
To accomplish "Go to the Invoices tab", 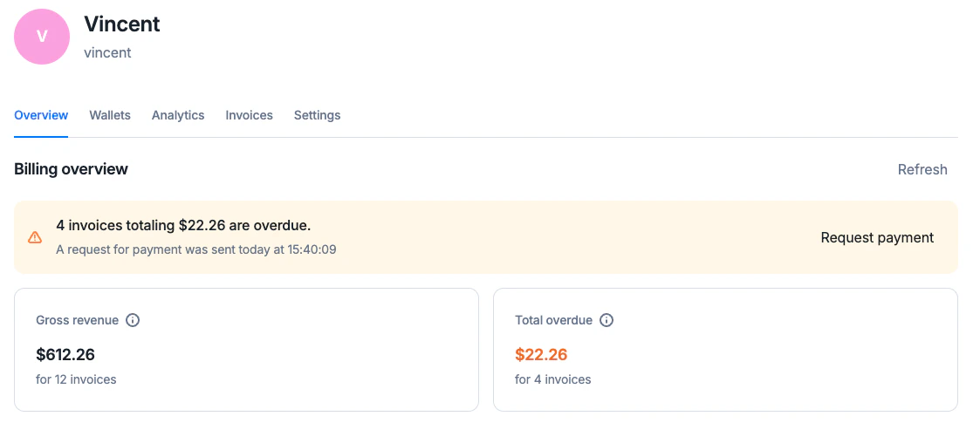I will pyautogui.click(x=250, y=116).
